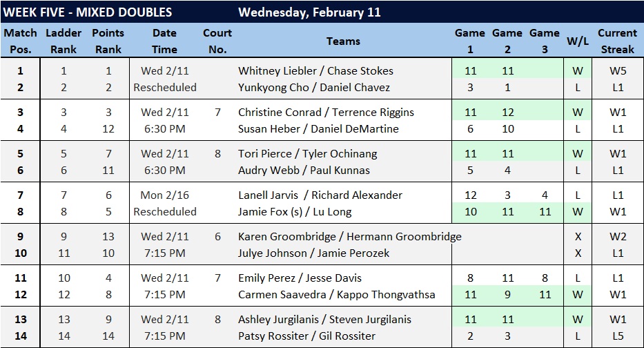Select the 'L5' current streak cell
644x348 pixels.
[618, 336]
